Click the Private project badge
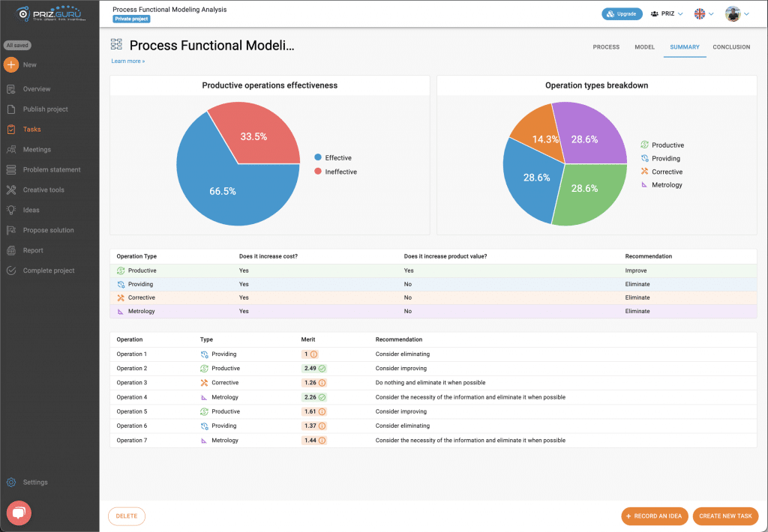 [x=131, y=19]
